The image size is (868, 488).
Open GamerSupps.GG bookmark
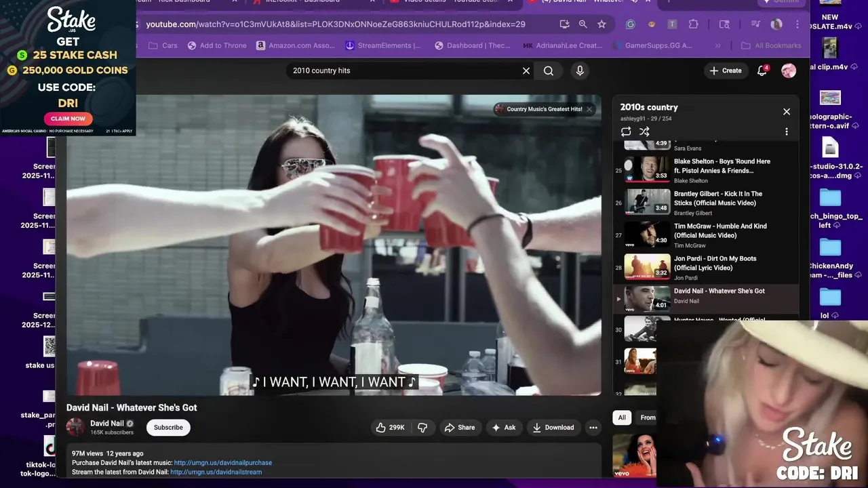(x=654, y=45)
